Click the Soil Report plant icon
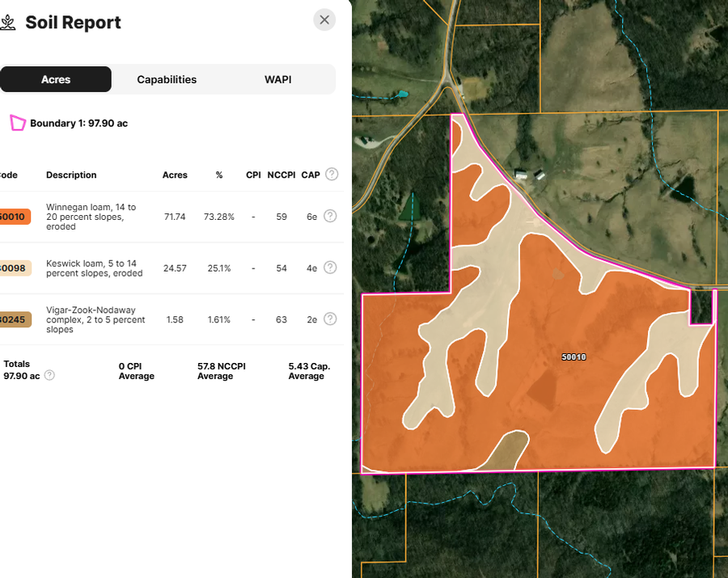The height and width of the screenshot is (578, 728). pyautogui.click(x=8, y=23)
